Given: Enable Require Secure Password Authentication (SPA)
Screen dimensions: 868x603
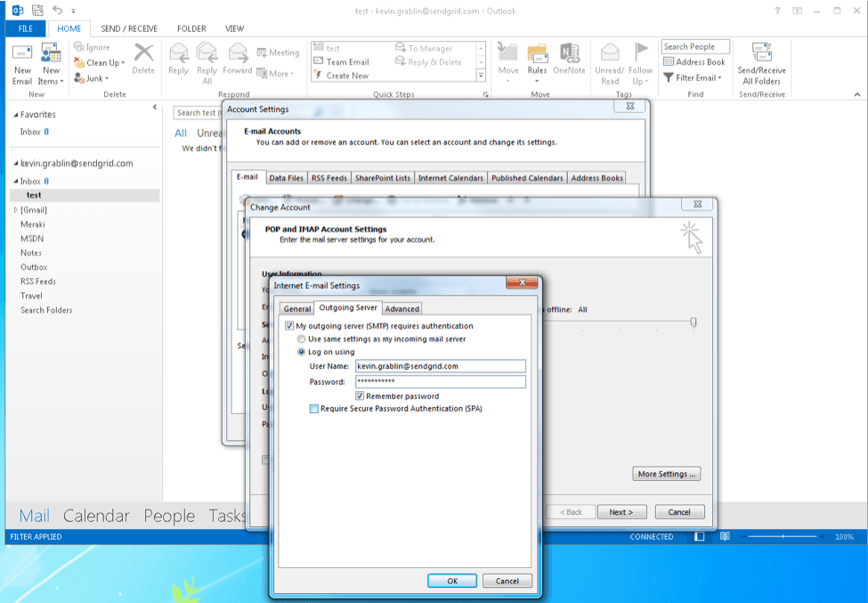Looking at the screenshot, I should click(312, 408).
